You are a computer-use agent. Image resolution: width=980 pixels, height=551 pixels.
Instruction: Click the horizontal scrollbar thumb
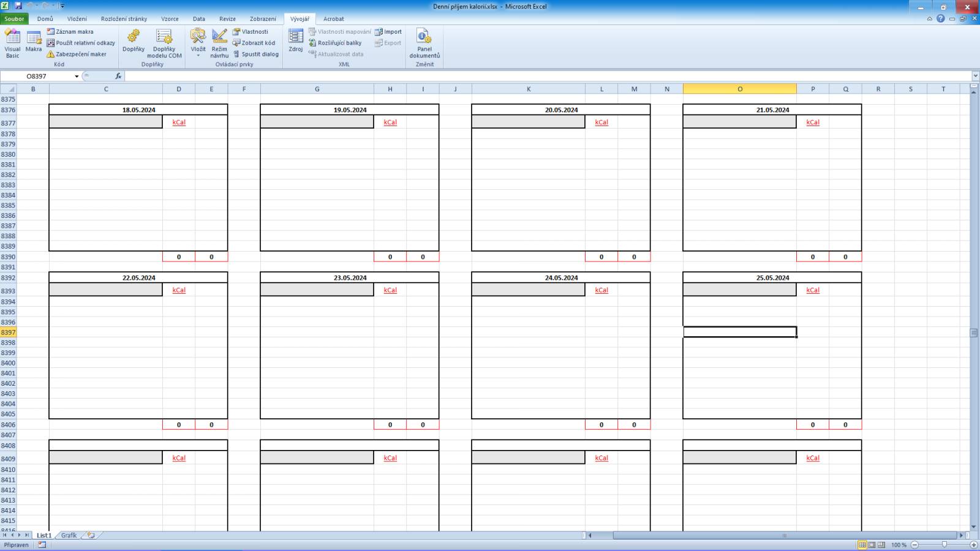pos(785,535)
